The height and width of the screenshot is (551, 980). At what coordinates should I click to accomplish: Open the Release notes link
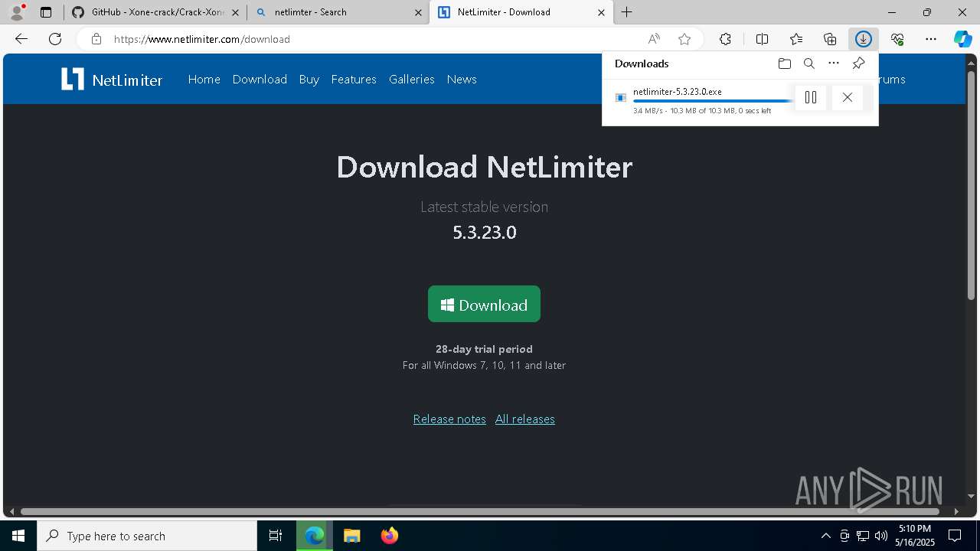coord(449,419)
